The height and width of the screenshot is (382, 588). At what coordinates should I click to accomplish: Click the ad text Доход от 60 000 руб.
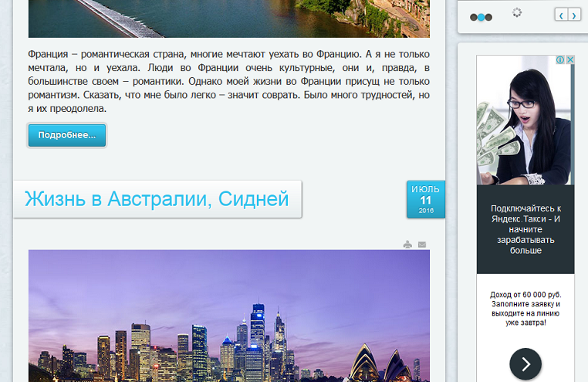pyautogui.click(x=525, y=309)
